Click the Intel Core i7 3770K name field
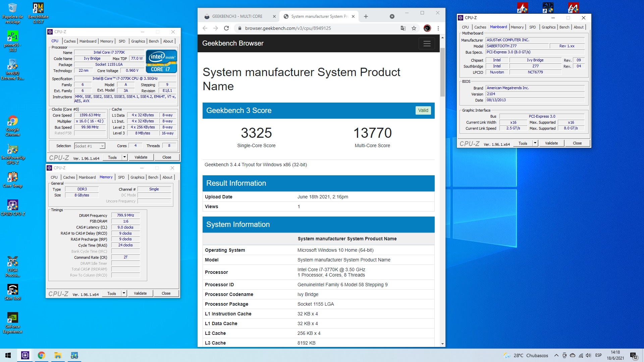 pos(109,52)
